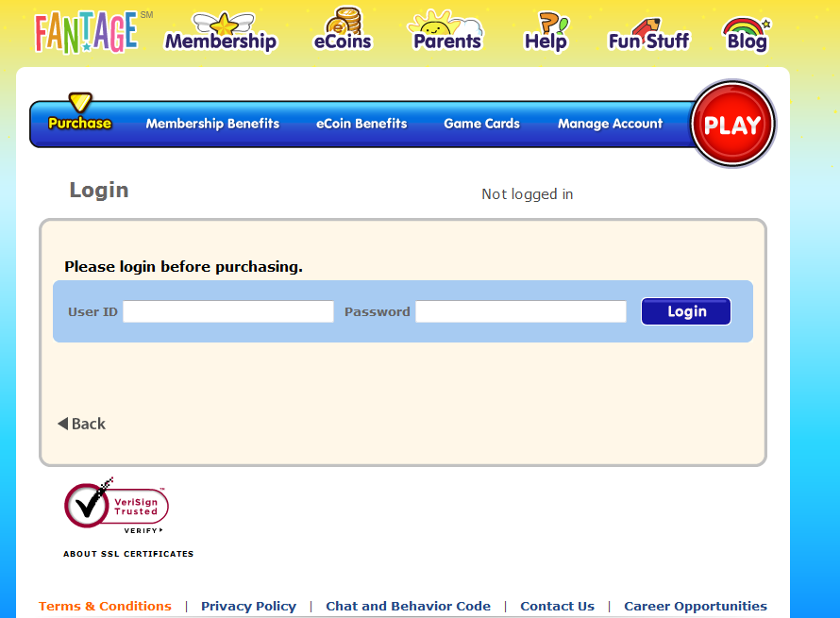The width and height of the screenshot is (840, 618).
Task: Open Career Opportunities link
Action: pos(696,607)
